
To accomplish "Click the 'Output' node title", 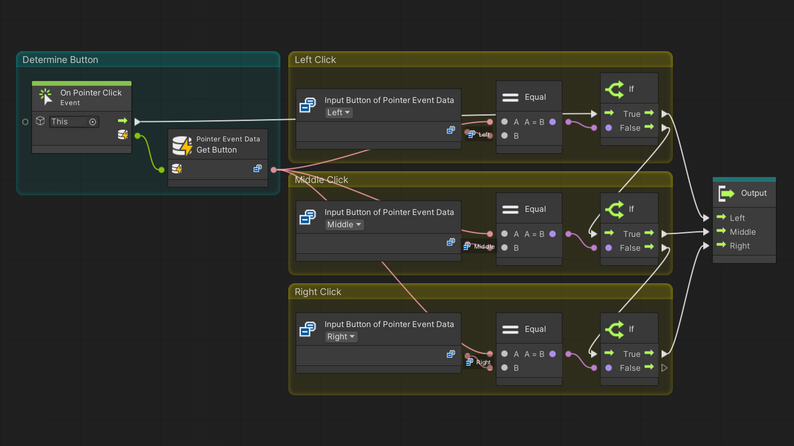I will pyautogui.click(x=753, y=193).
